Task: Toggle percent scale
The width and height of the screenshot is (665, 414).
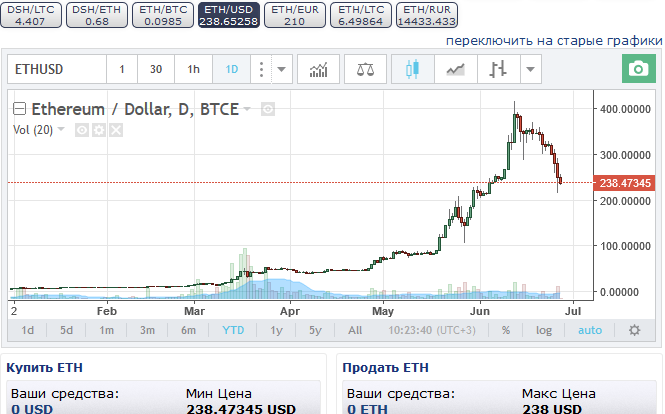Action: point(506,330)
